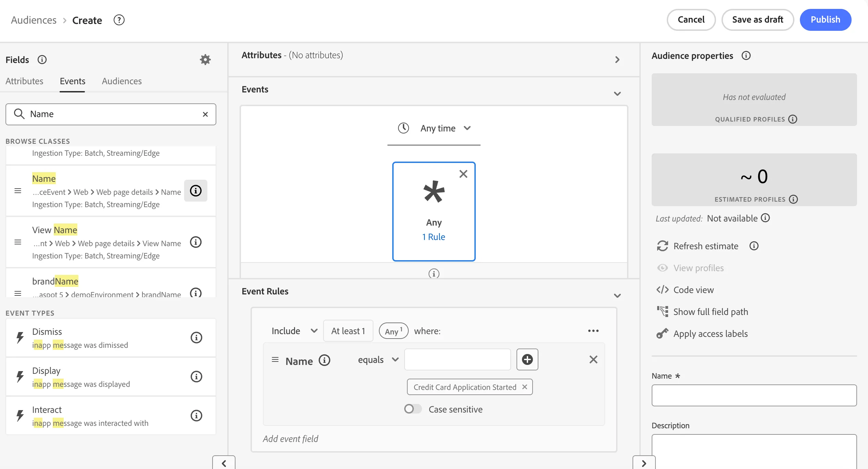Click Show full field path
Image resolution: width=868 pixels, height=469 pixels.
click(x=702, y=312)
